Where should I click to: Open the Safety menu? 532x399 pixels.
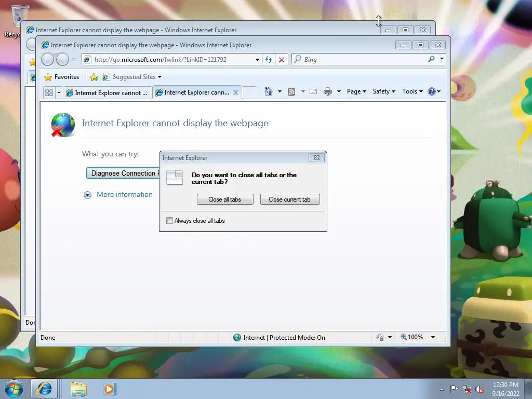point(384,91)
